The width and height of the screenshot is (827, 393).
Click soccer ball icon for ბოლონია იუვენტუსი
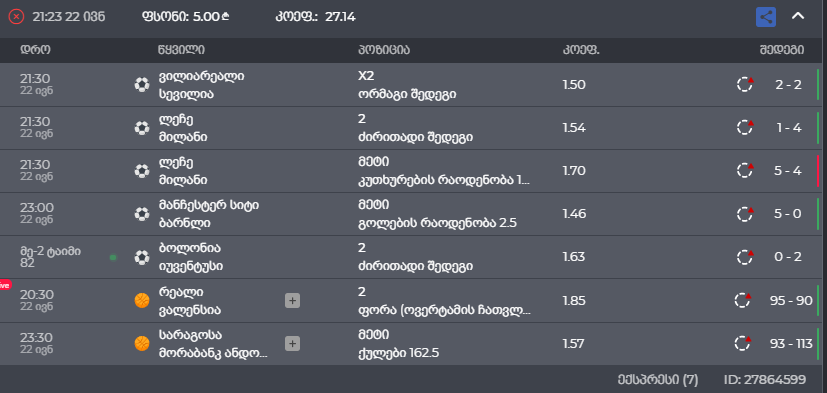141,257
